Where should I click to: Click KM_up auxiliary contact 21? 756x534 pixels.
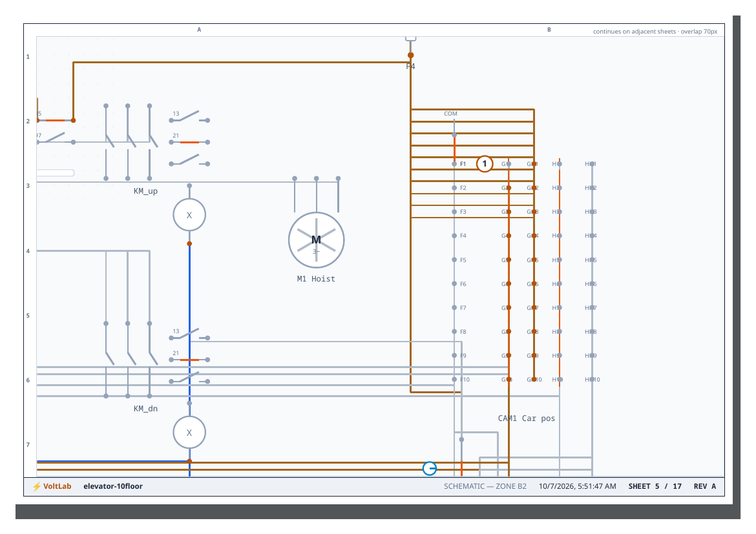pyautogui.click(x=189, y=142)
